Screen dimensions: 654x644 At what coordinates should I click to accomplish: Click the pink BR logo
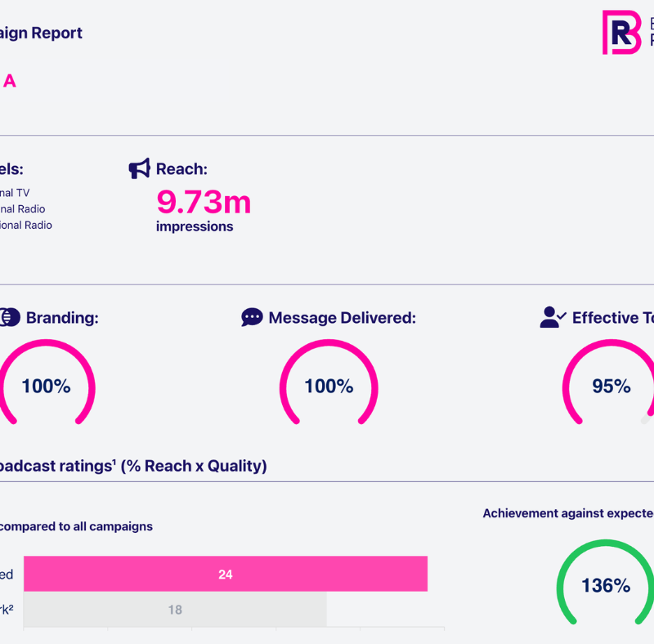tap(621, 33)
